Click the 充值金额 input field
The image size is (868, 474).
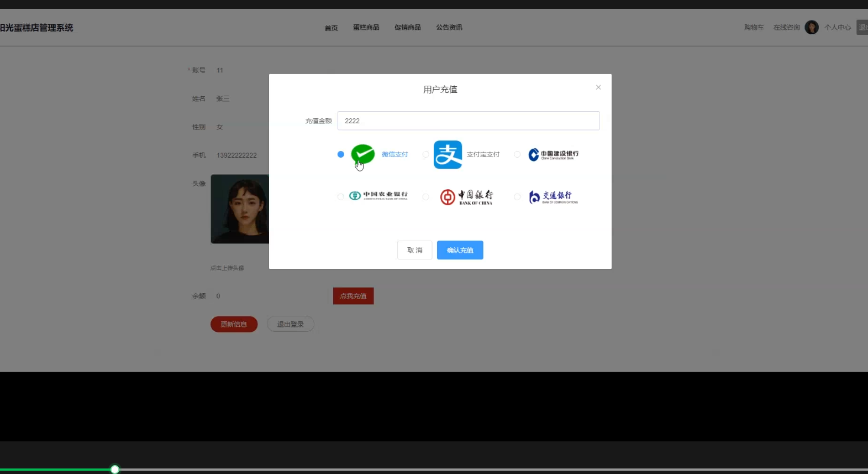click(469, 121)
